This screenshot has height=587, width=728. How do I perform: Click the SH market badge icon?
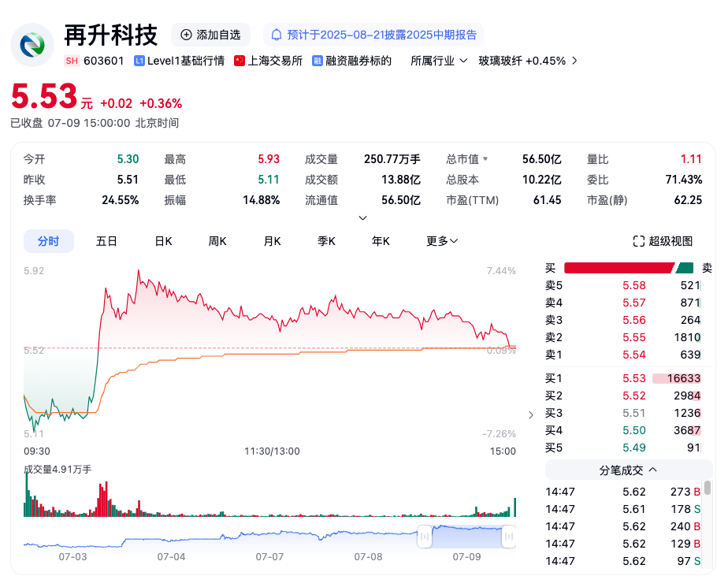point(72,61)
